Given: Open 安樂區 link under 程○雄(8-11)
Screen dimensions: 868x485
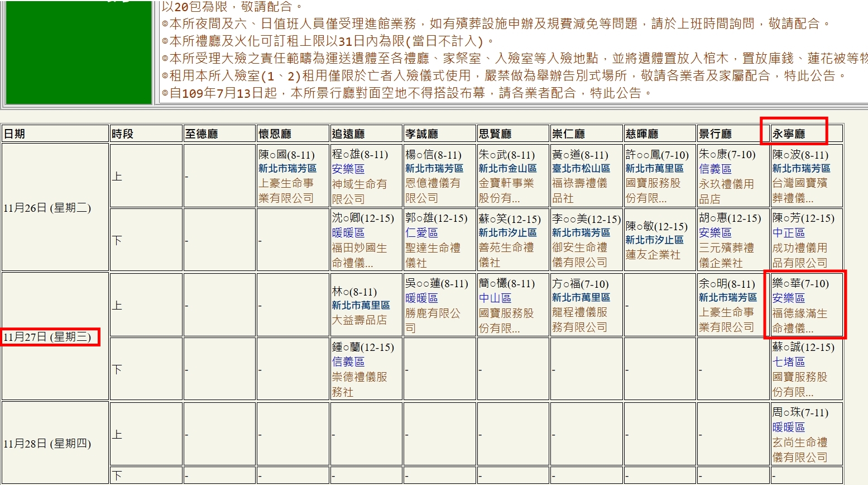Looking at the screenshot, I should point(348,169).
